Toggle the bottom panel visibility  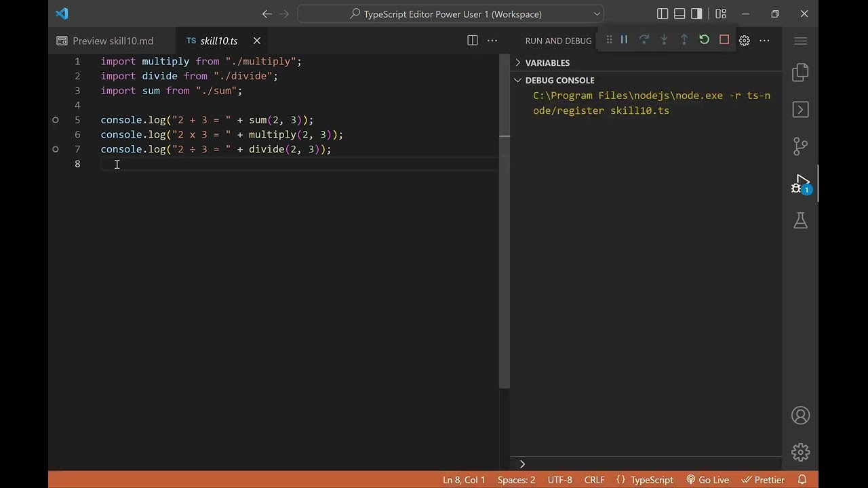click(x=679, y=14)
